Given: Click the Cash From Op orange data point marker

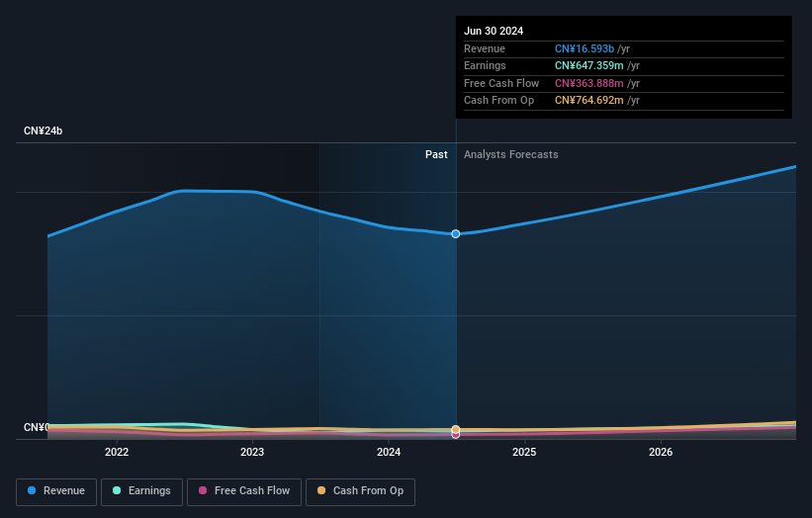Looking at the screenshot, I should (456, 429).
